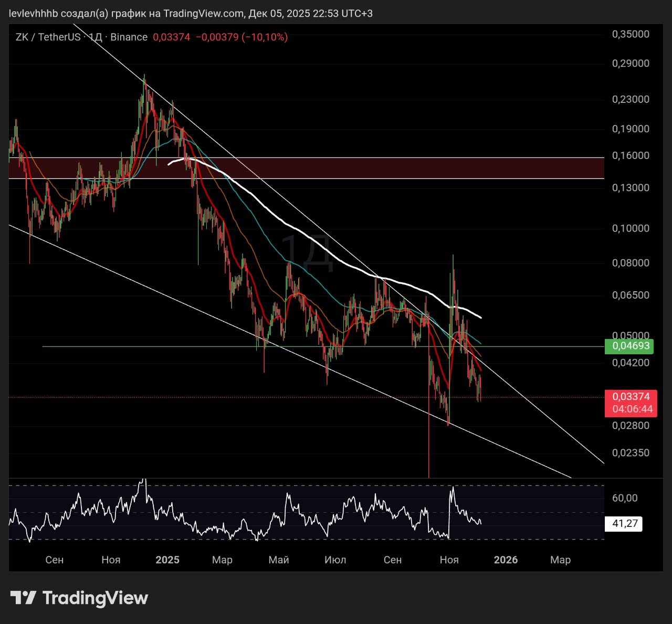Click the TradingView logo icon
This screenshot has width=672, height=624.
23,598
